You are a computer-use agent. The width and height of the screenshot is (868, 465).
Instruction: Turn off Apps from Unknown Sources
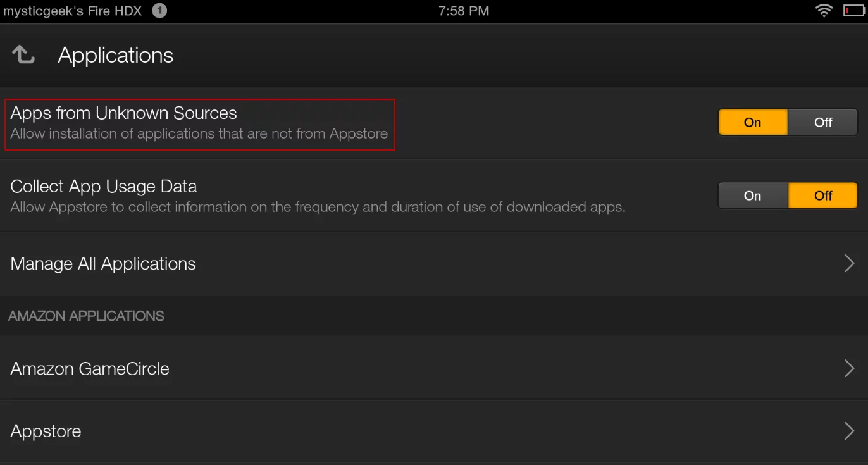[x=823, y=122]
